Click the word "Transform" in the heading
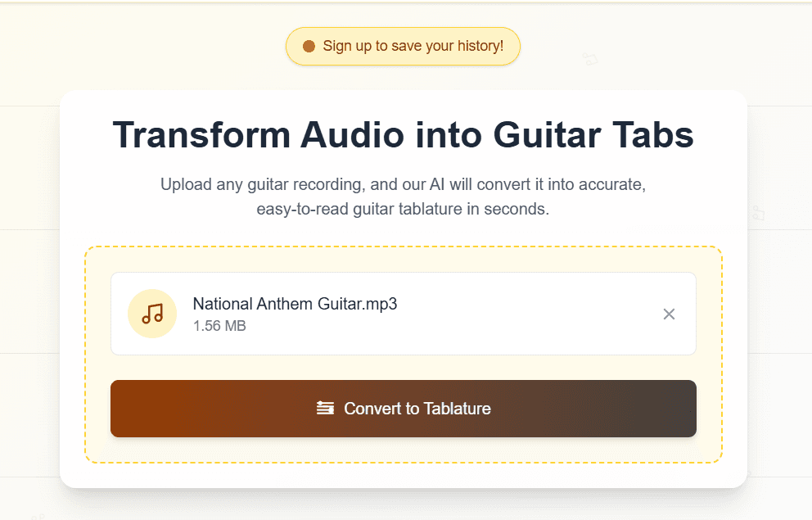This screenshot has width=812, height=520. click(x=201, y=134)
